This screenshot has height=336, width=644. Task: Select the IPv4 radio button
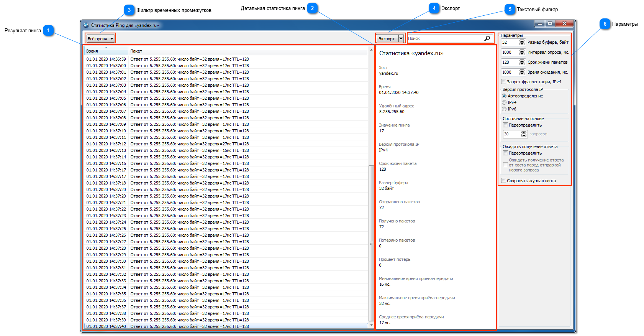[504, 102]
